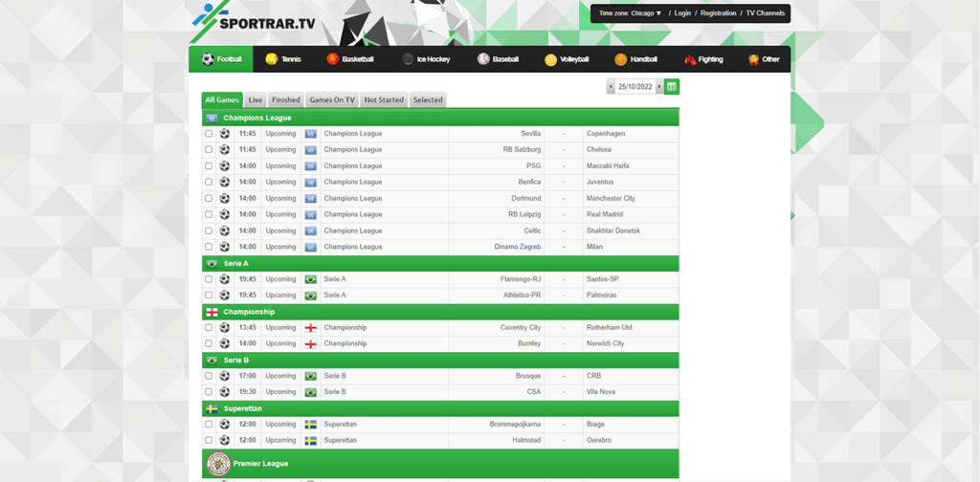
Task: Click the 25/10/2022 date field
Action: tap(635, 87)
